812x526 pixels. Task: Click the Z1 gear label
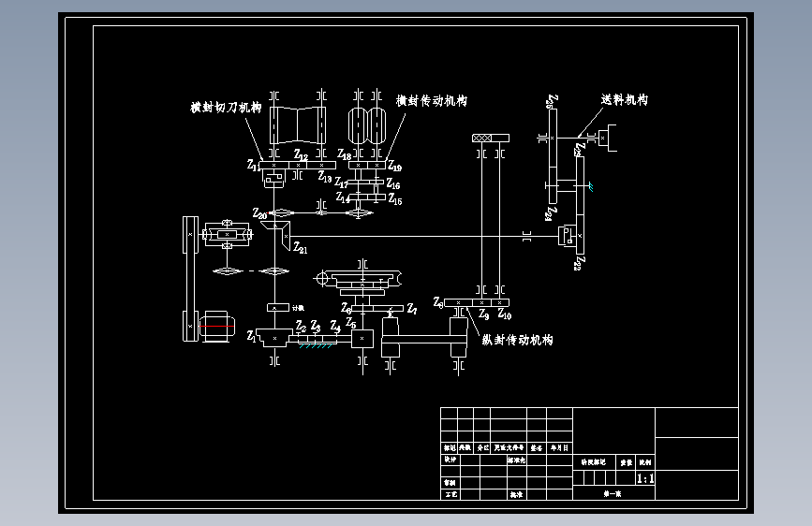[251, 336]
